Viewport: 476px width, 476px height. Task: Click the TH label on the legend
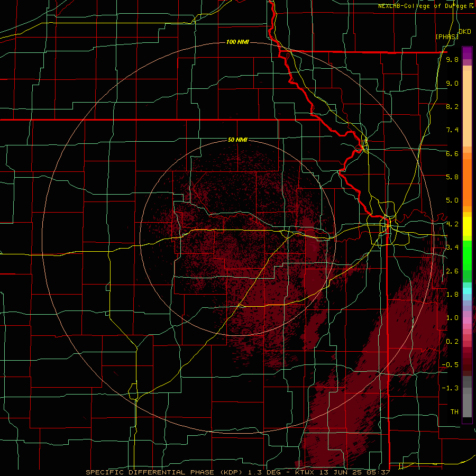pos(454,412)
